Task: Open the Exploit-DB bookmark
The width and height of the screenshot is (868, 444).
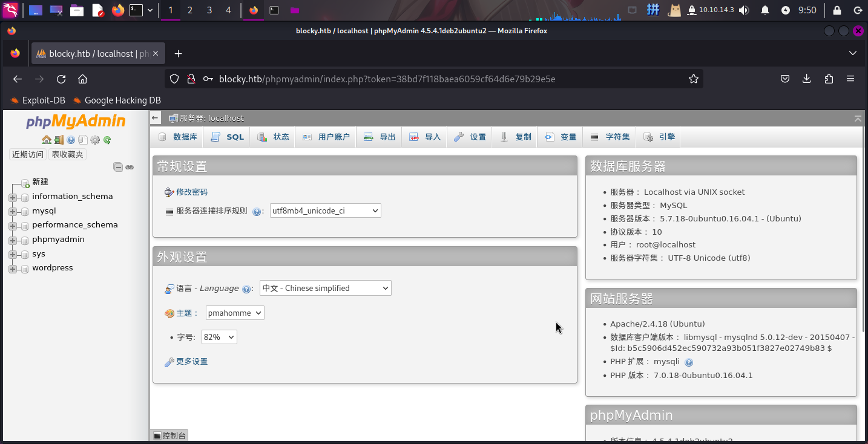Action: click(38, 100)
